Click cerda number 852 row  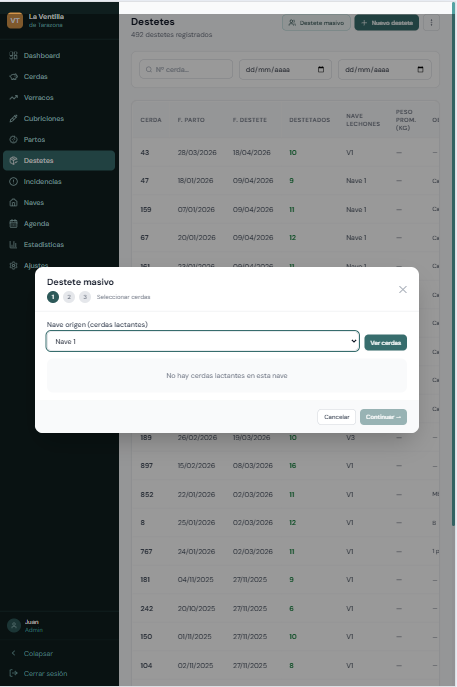286,494
